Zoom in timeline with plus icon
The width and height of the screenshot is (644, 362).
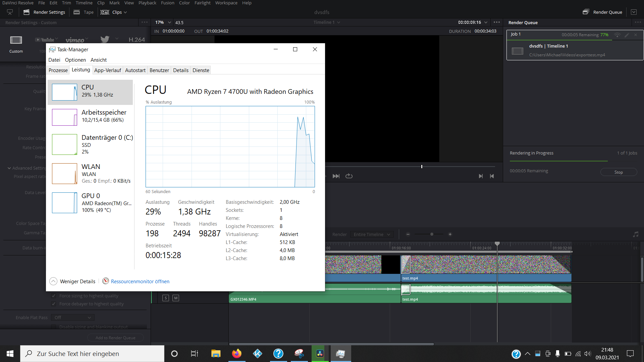450,234
